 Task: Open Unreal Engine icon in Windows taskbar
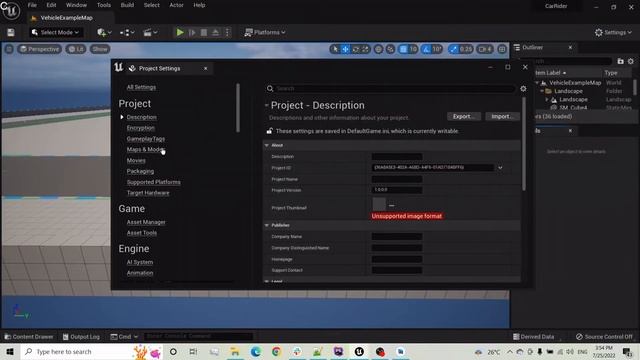(x=359, y=351)
